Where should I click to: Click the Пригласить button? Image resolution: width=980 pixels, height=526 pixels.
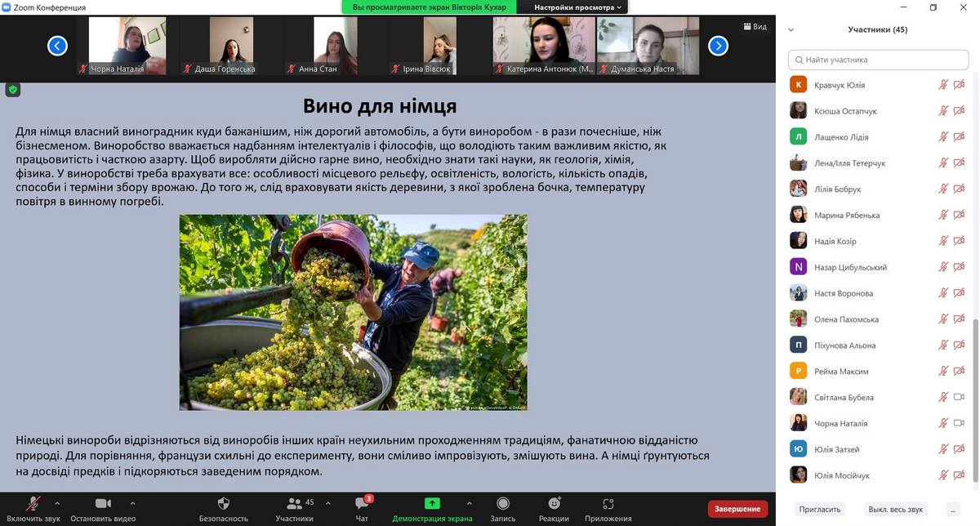click(819, 509)
